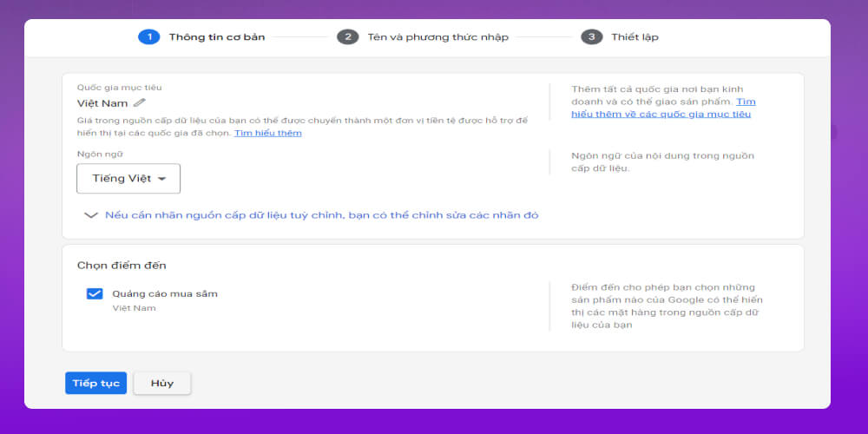Click the small arrow in the Tiếng Việt box
The image size is (868, 434).
tap(161, 179)
